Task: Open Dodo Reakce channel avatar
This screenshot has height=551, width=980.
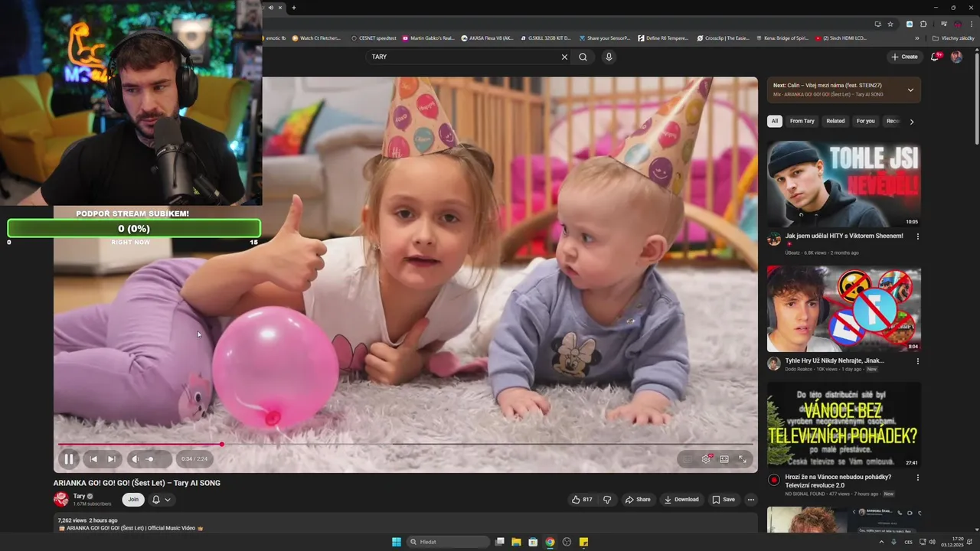Action: pyautogui.click(x=774, y=364)
